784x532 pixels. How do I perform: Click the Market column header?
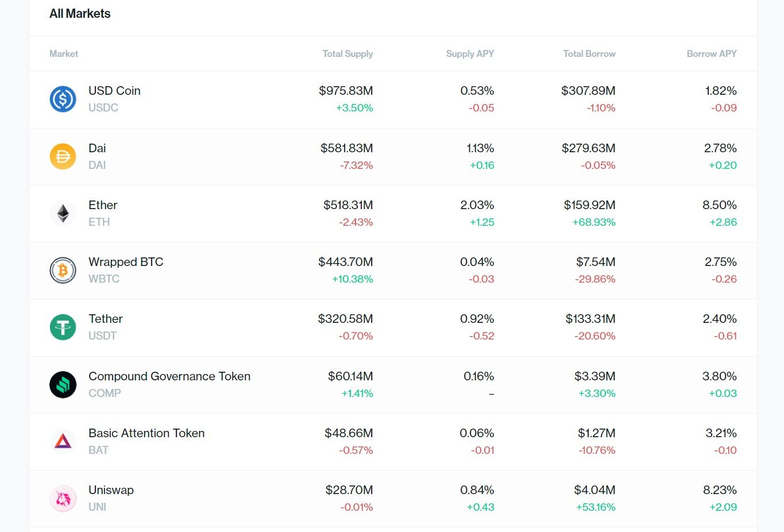pyautogui.click(x=64, y=53)
